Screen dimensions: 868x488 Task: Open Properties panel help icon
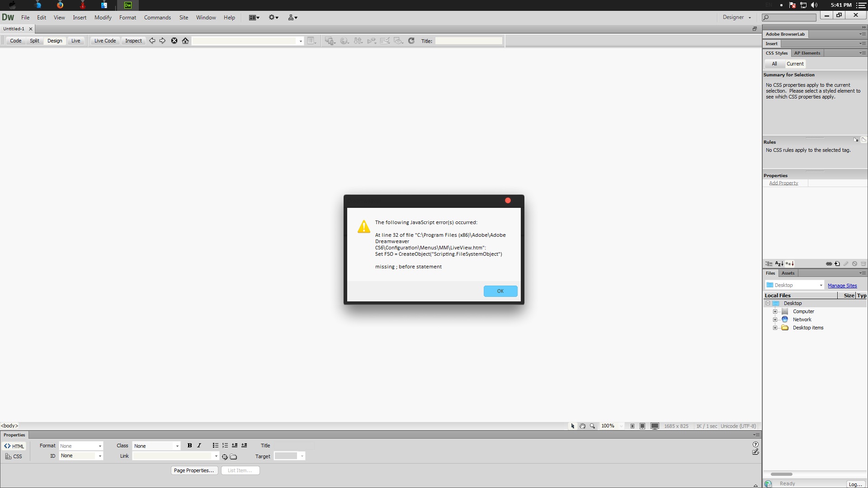coord(755,445)
